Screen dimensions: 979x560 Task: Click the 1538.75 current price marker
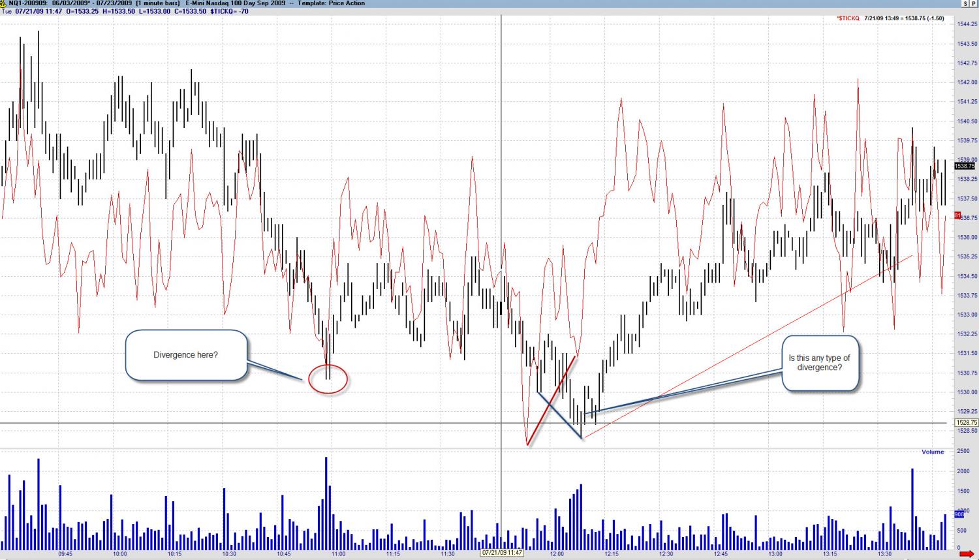click(965, 166)
